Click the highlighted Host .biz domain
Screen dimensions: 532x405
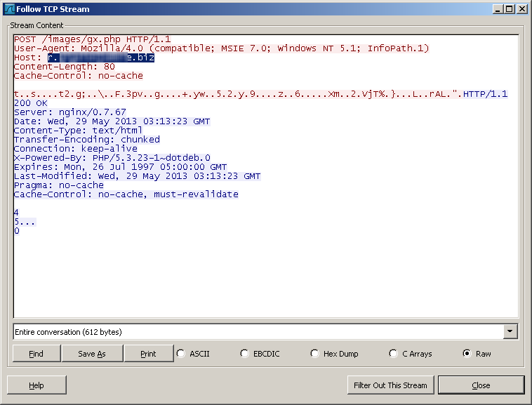click(101, 58)
